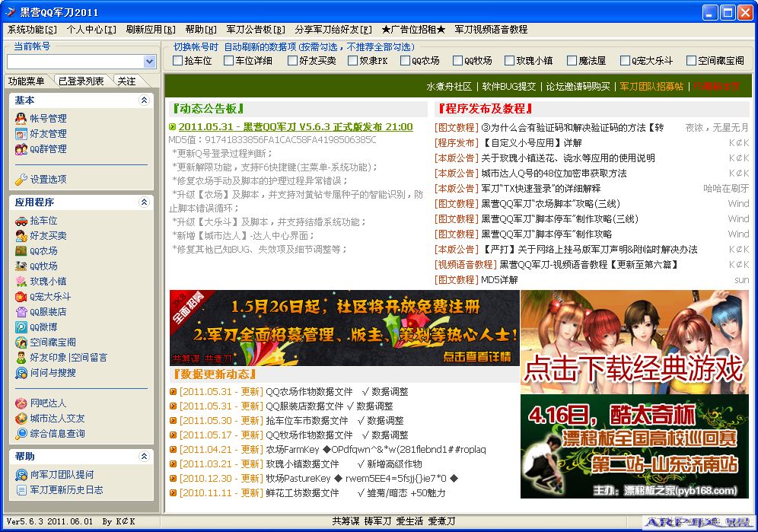
Task: Enable the Q宠大乐斗 refresh checkbox
Action: tap(625, 60)
